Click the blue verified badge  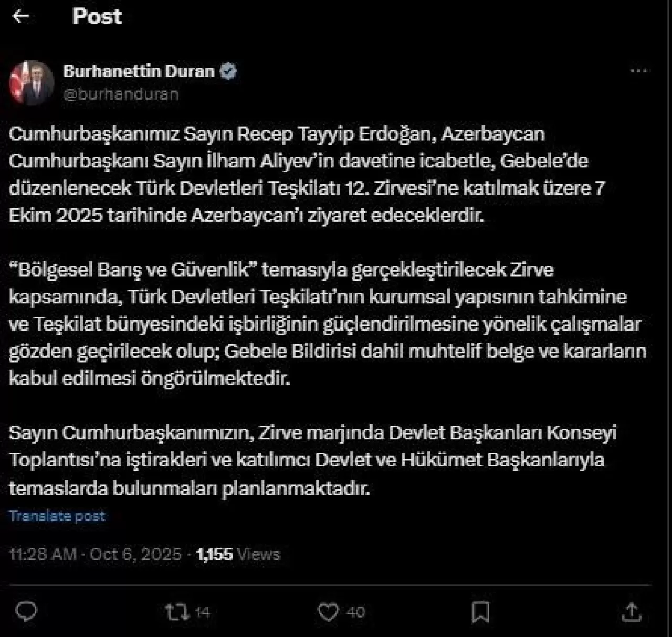pos(228,71)
